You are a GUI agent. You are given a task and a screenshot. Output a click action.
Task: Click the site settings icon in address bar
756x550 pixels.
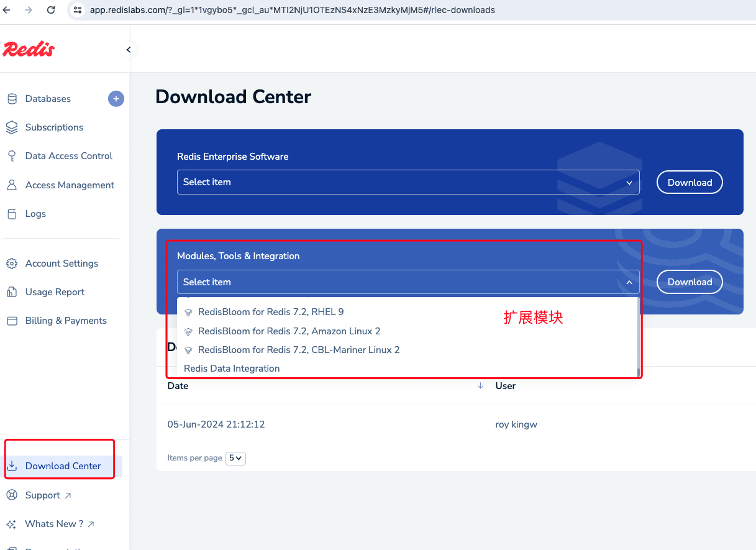pos(77,10)
